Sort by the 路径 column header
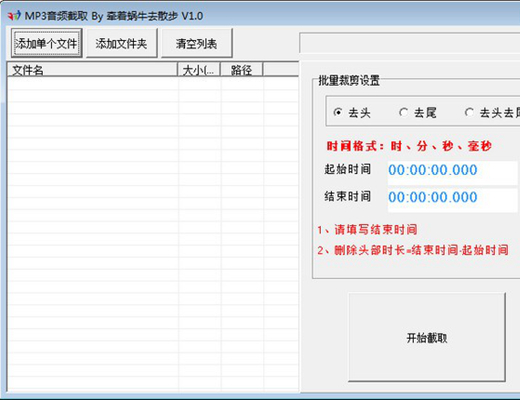Image resolution: width=520 pixels, height=400 pixels. click(241, 70)
